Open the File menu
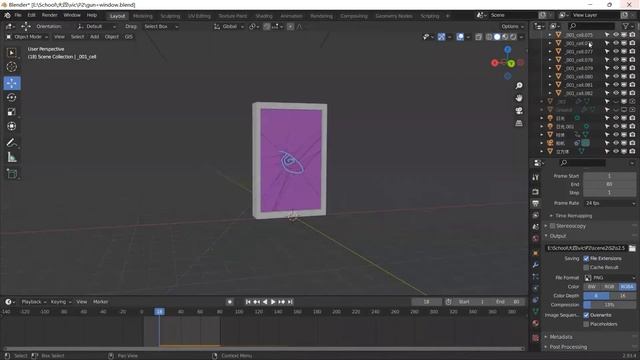Viewport: 640px width, 360px height. pos(18,15)
